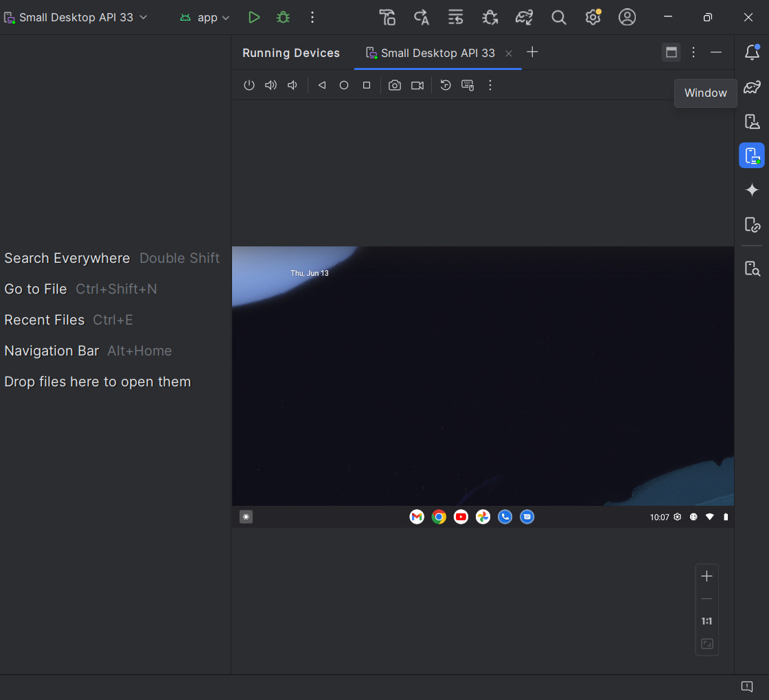Screen dimensions: 769x700
Task: Zoom out emulator display
Action: pos(707,599)
